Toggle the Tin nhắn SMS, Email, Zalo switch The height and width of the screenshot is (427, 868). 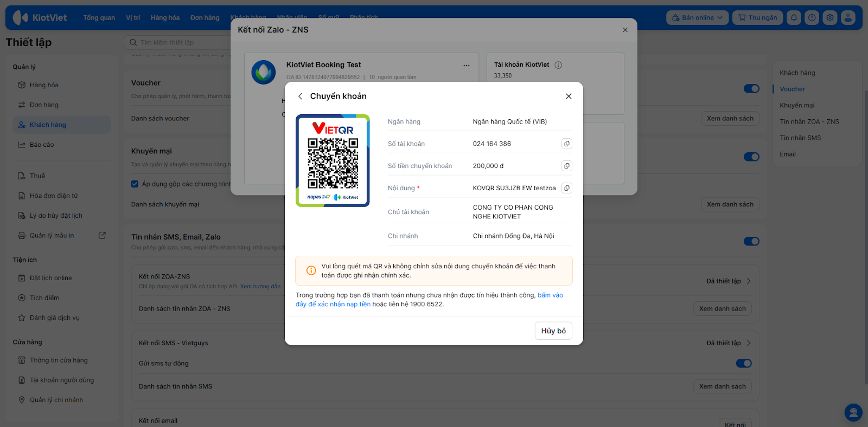click(751, 241)
